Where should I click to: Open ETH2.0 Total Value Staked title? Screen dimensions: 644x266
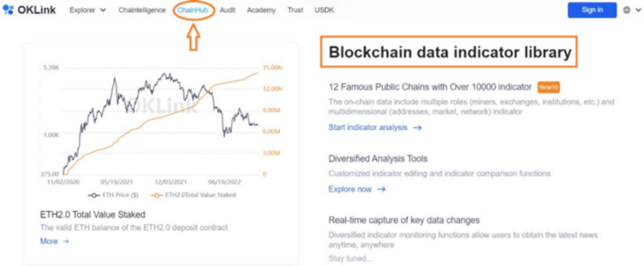coord(92,214)
